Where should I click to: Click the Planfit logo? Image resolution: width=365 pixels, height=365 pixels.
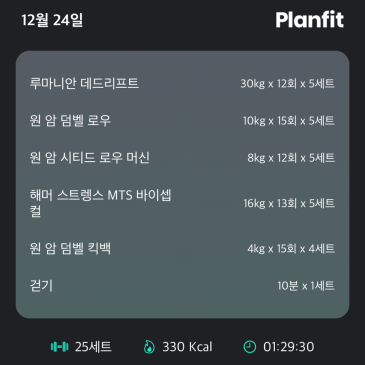point(309,20)
